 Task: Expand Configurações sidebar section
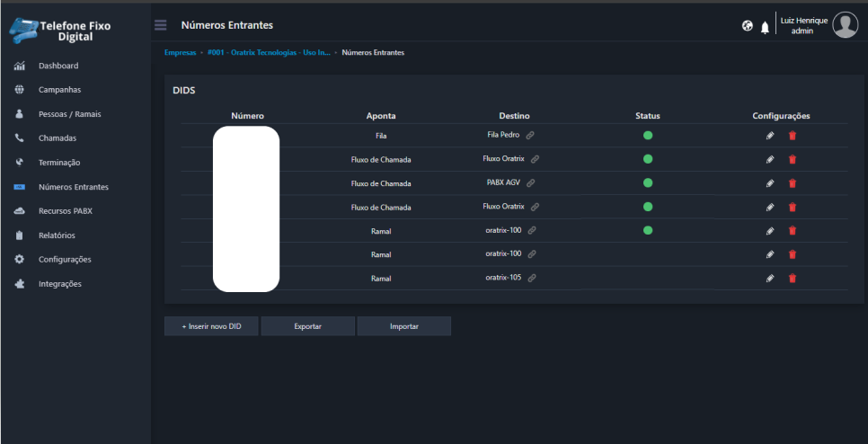[x=65, y=260]
